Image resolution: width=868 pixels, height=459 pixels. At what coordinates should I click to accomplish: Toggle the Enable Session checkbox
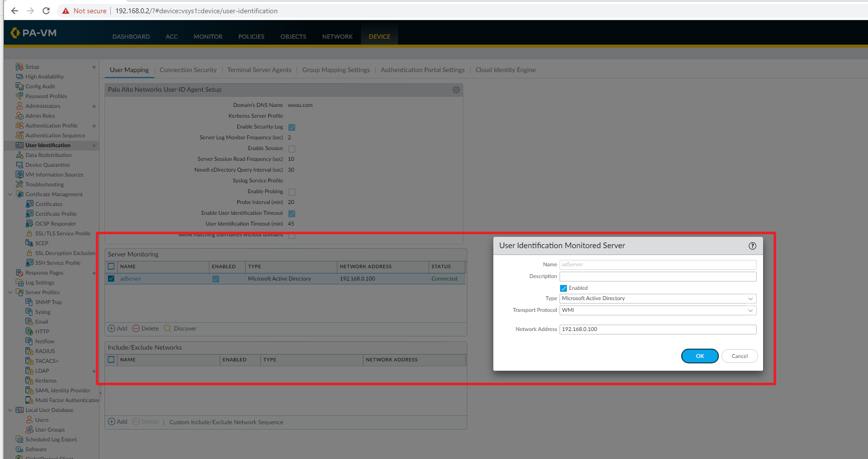coord(292,149)
